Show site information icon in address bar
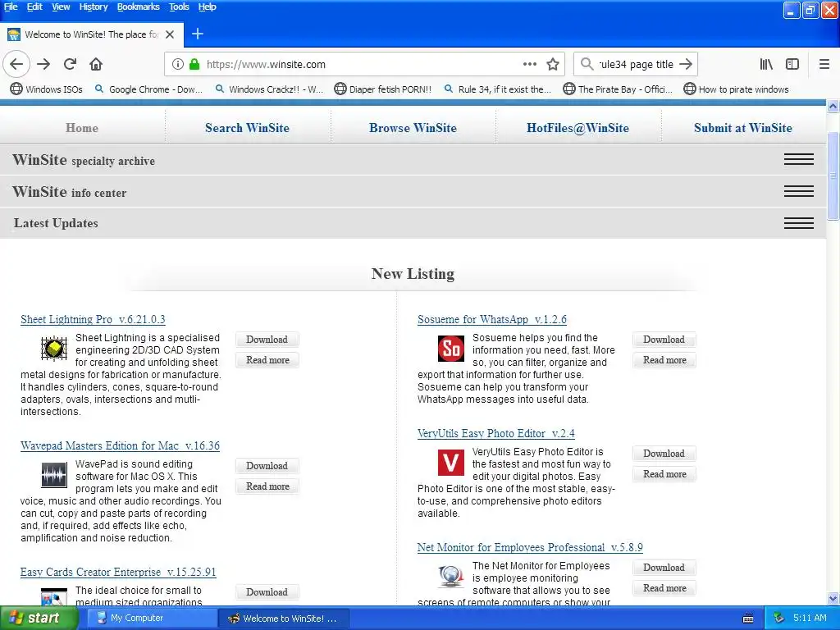The image size is (840, 630). coord(178,64)
